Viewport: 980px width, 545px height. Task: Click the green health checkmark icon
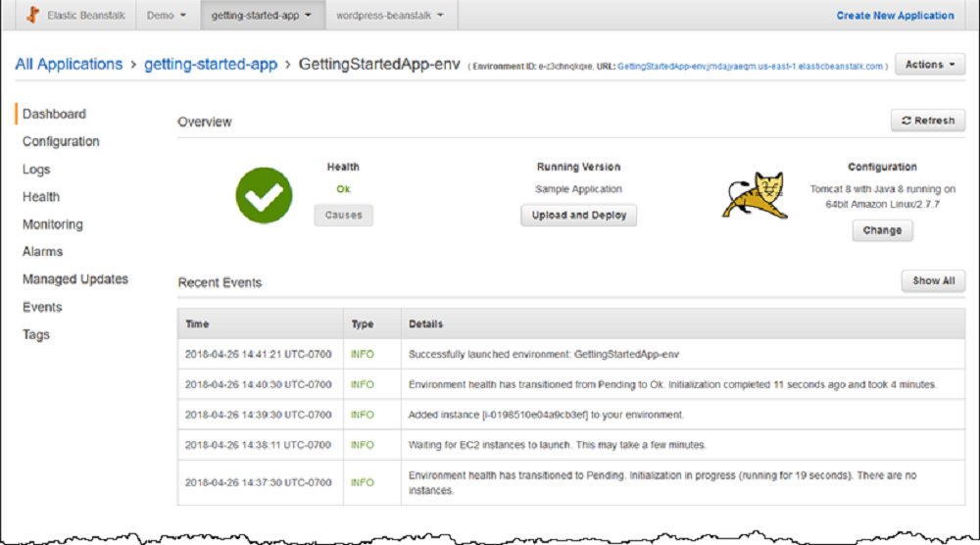click(264, 196)
